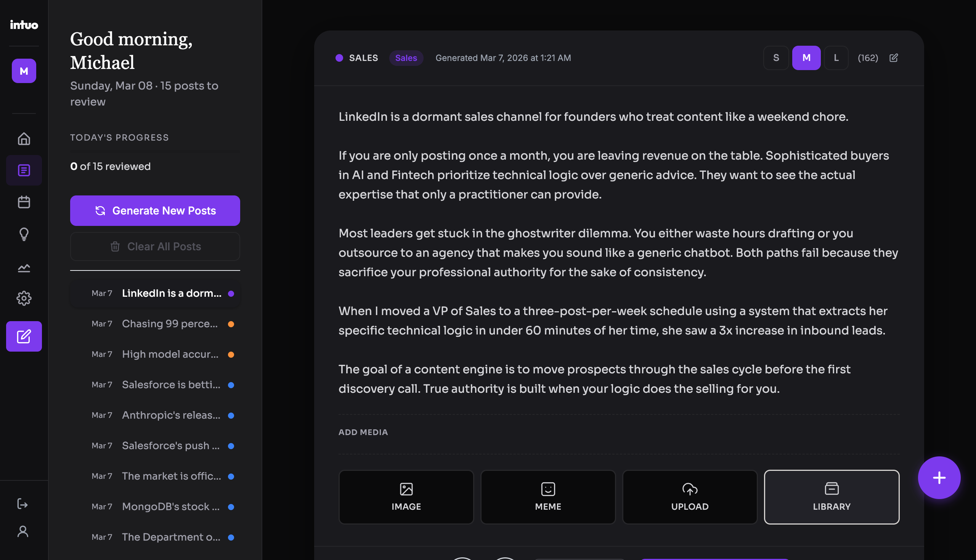Toggle the S short post length

coord(776,58)
